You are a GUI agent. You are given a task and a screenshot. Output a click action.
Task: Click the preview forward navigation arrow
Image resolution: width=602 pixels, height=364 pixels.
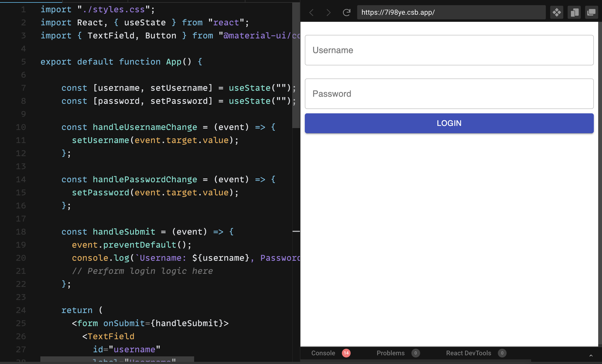point(329,13)
